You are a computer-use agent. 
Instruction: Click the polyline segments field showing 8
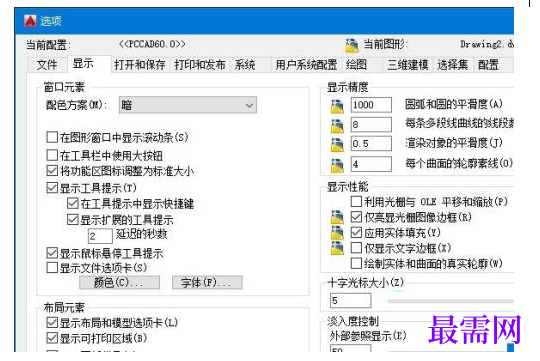tap(371, 124)
